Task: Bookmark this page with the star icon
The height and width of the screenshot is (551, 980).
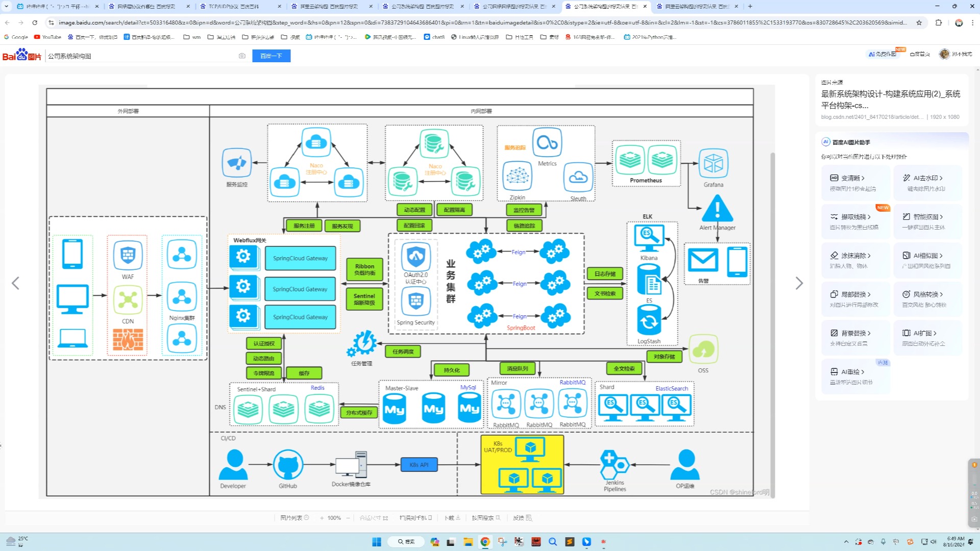Action: pos(919,22)
